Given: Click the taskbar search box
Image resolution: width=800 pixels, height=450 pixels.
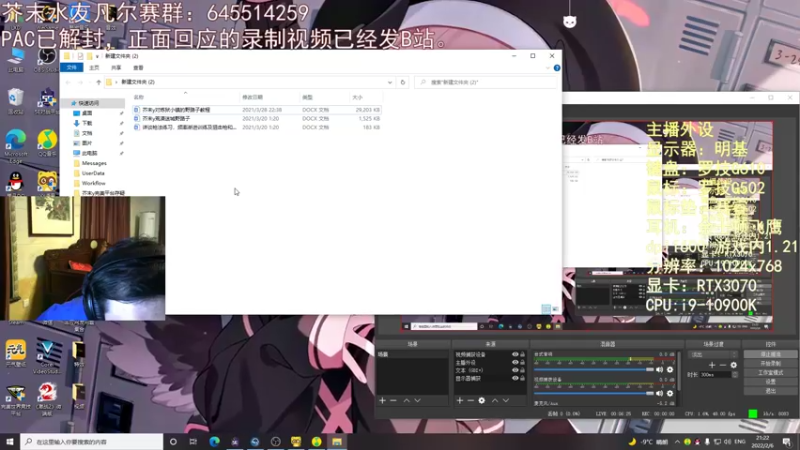Looking at the screenshot, I should (92, 441).
